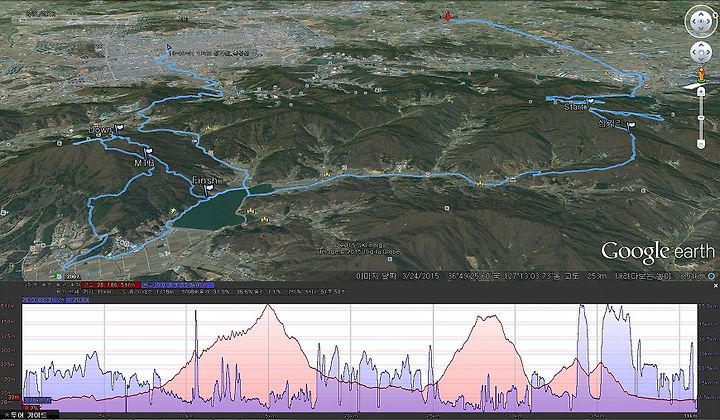Pan map right with the move joystick
720x420 pixels.
pyautogui.click(x=708, y=52)
